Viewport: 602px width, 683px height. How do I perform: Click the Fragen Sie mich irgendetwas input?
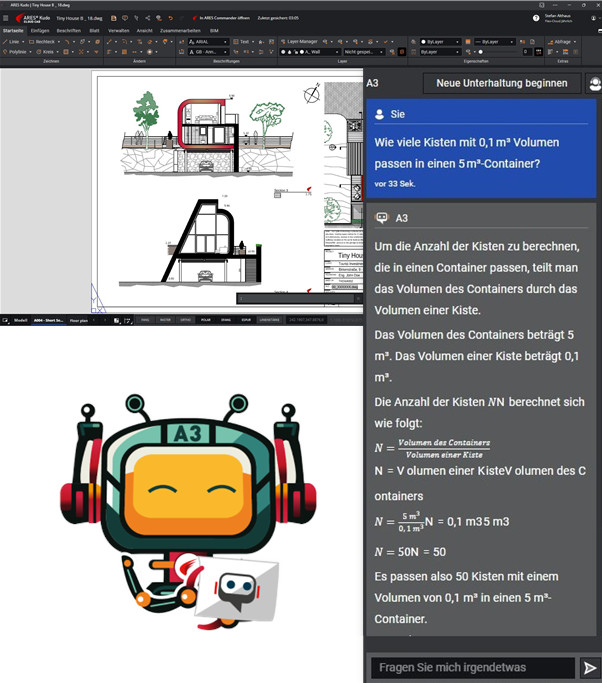(x=473, y=668)
